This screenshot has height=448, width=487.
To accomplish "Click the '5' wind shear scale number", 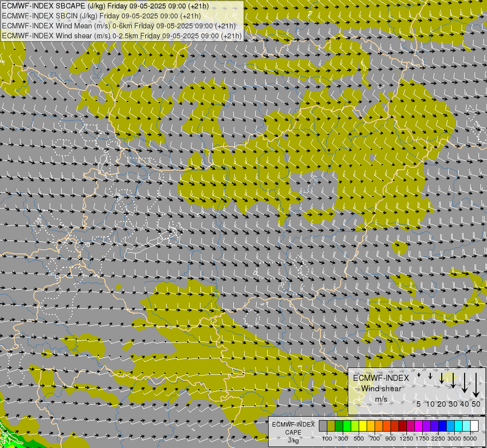I will 419,404.
